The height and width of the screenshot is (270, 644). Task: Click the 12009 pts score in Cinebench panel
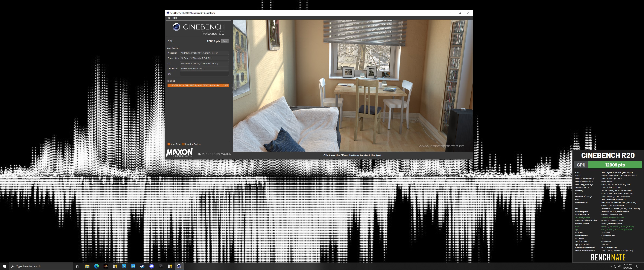(213, 41)
